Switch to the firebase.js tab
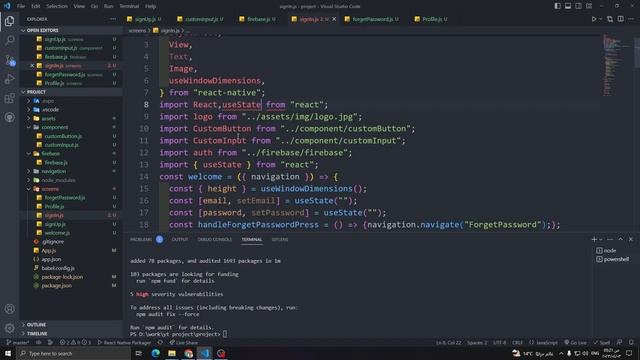640x360 pixels. tap(258, 19)
